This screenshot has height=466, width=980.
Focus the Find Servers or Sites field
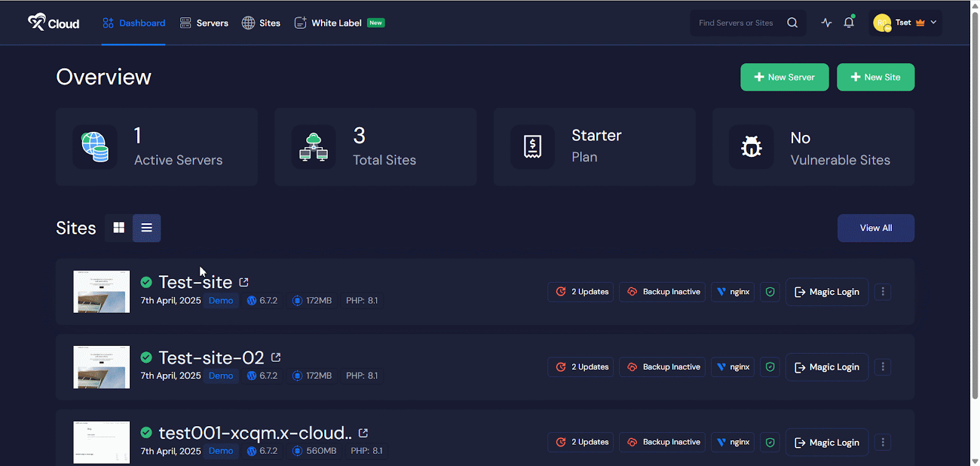(x=737, y=23)
